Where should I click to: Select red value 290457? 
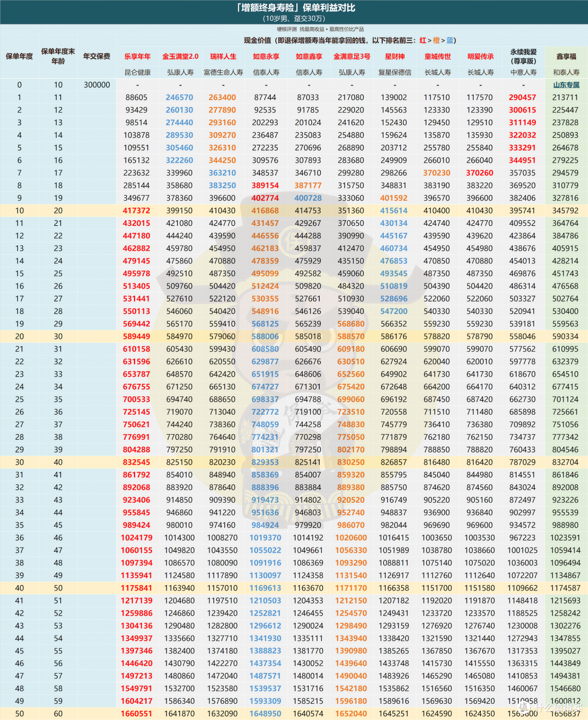523,97
